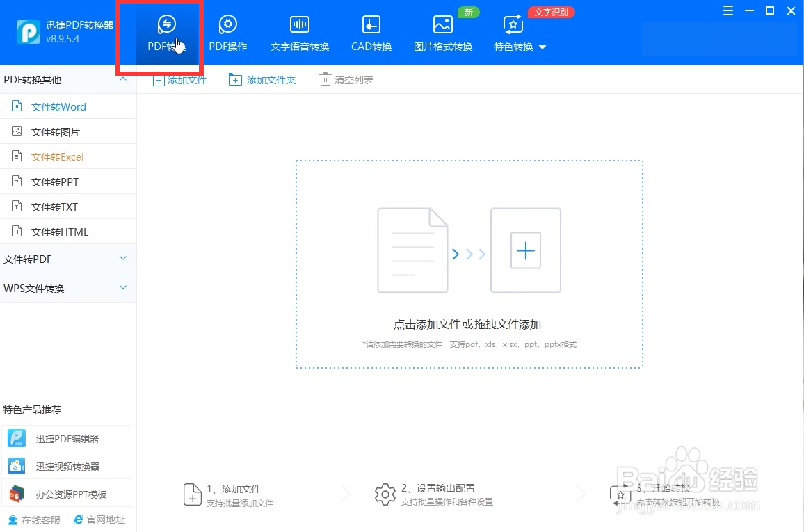Screen dimensions: 804x532
Task: Click the document page illustration
Action: pyautogui.click(x=412, y=250)
